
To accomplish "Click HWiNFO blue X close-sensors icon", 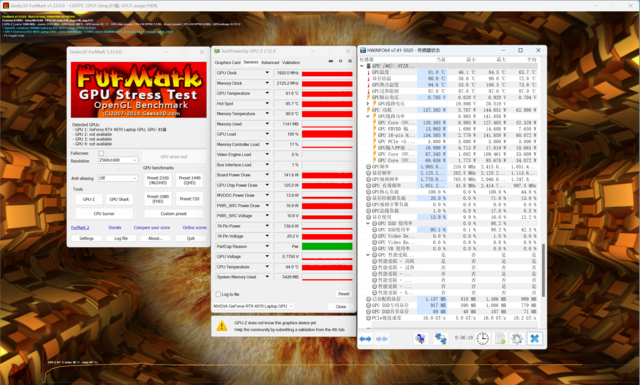I will click(x=534, y=338).
